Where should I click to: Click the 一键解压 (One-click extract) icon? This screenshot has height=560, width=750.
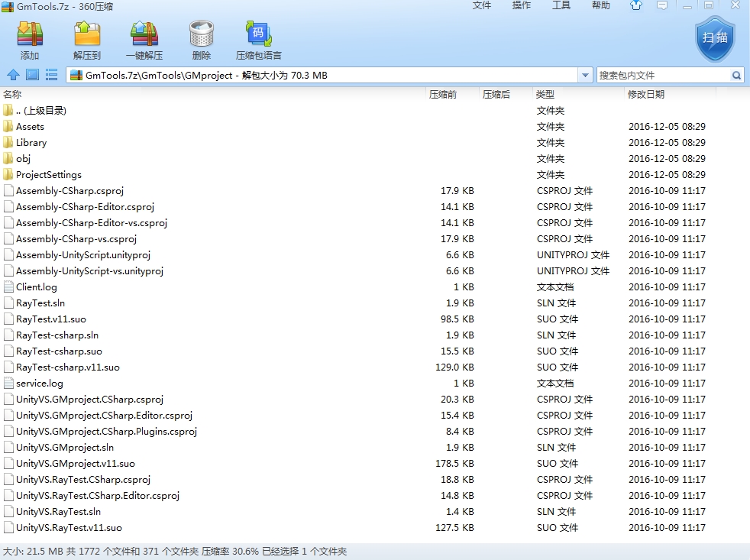(144, 36)
